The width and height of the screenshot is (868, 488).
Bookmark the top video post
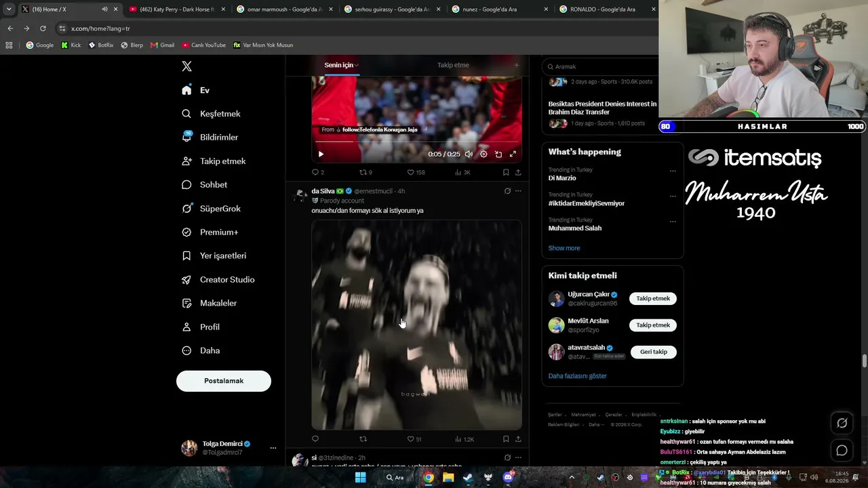[x=506, y=172]
